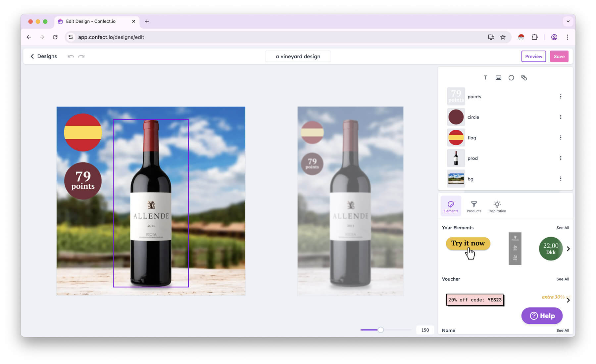Switch to the Inspiration tab
Screen dimensions: 596x364
coord(497,206)
